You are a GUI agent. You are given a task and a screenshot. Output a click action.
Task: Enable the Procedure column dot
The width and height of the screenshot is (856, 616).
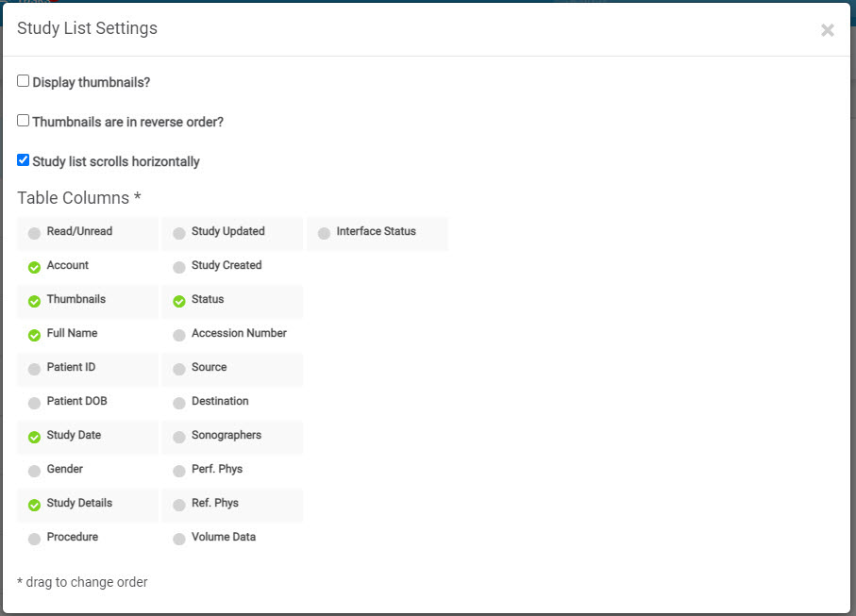pyautogui.click(x=34, y=539)
